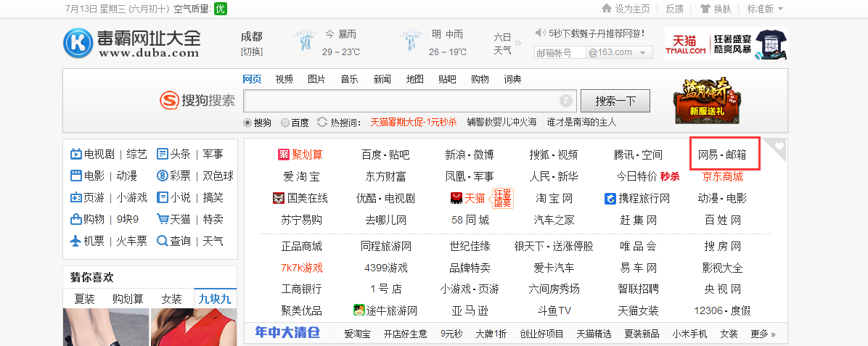Click the 蓝月传奇 game banner
868x346 pixels.
pos(707,100)
